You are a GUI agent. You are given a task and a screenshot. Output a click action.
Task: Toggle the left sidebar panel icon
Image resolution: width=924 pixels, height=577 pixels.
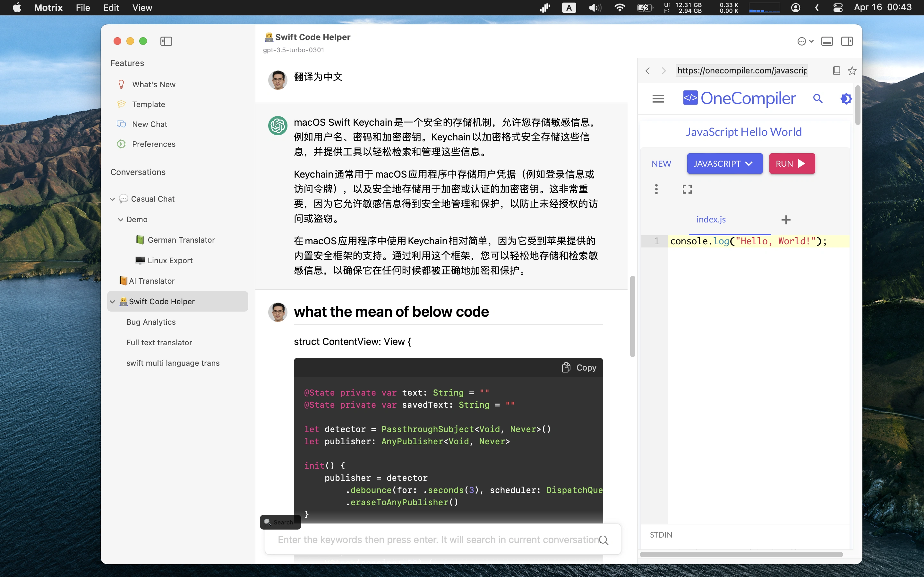tap(166, 41)
